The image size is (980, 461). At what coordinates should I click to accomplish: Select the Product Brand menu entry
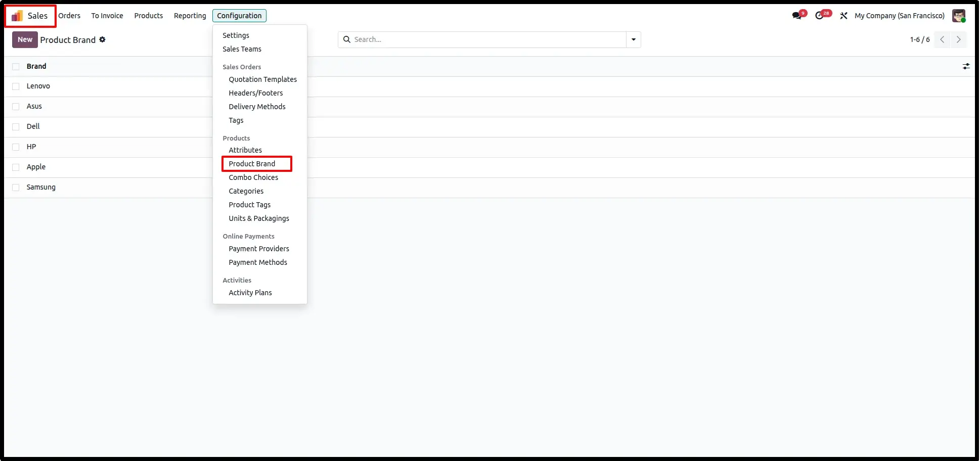[x=252, y=164]
